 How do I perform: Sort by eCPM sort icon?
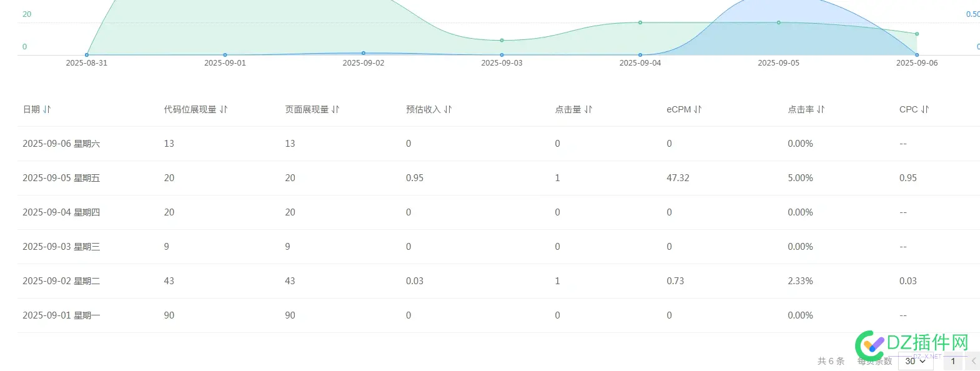698,109
